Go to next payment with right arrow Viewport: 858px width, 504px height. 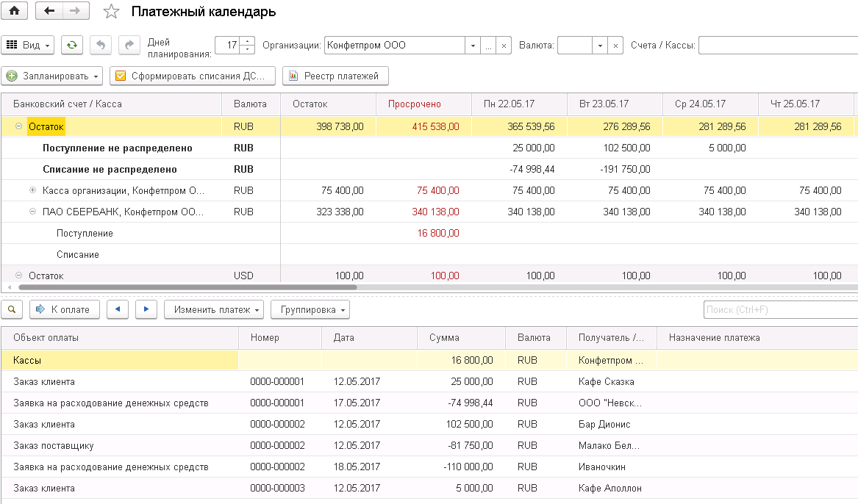pyautogui.click(x=146, y=309)
